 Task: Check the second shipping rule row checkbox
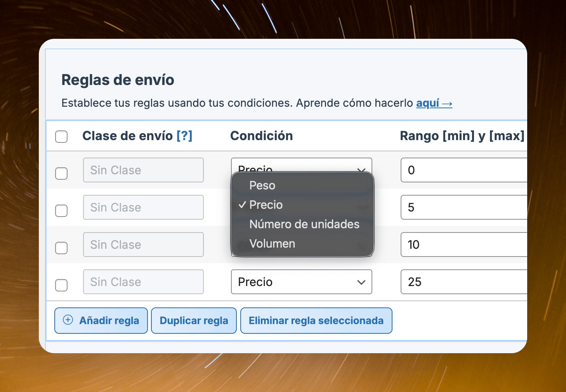pos(61,211)
